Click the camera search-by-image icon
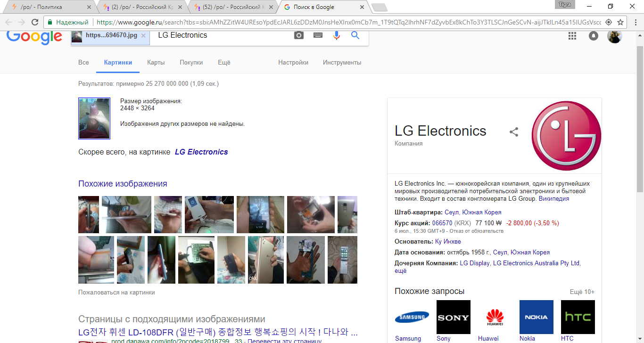Image resolution: width=644 pixels, height=343 pixels. pos(299,35)
